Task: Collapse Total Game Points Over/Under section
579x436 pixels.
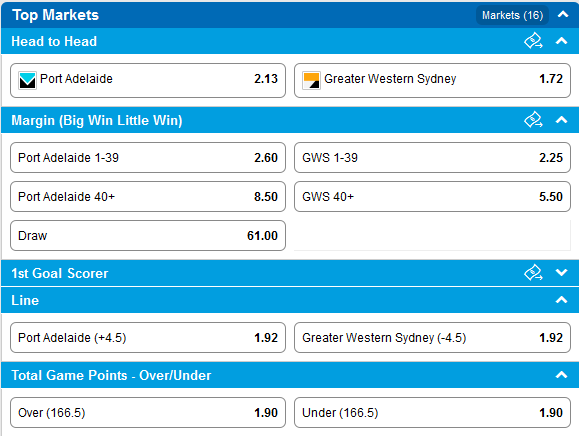Action: [561, 375]
